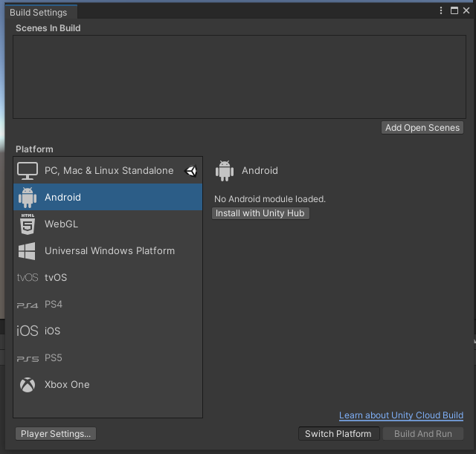The image size is (476, 454).
Task: Click the tvOS logo icon
Action: click(x=28, y=277)
